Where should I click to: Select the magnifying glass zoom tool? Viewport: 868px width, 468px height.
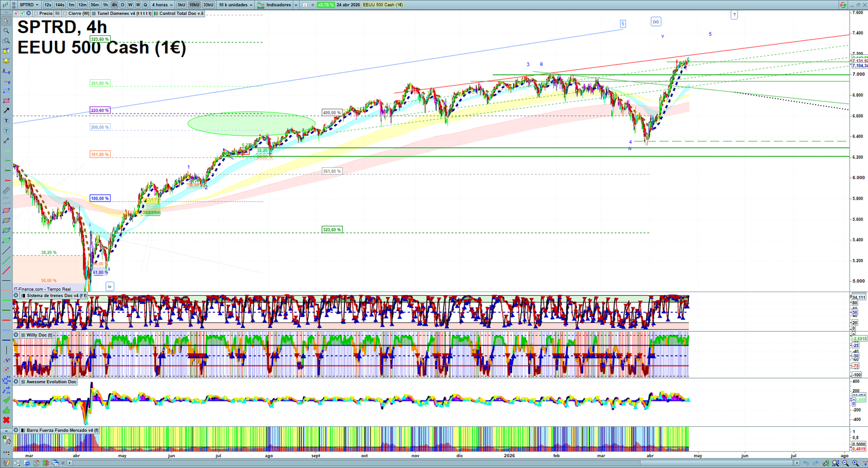(x=6, y=31)
